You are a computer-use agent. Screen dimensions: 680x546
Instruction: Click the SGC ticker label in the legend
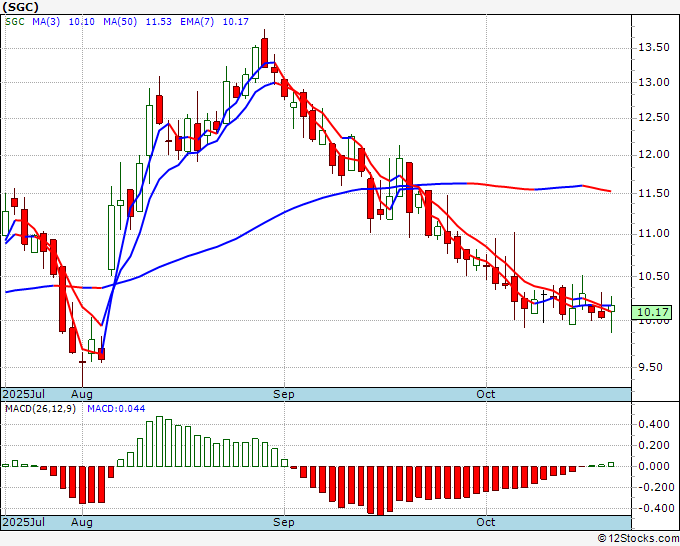15,22
